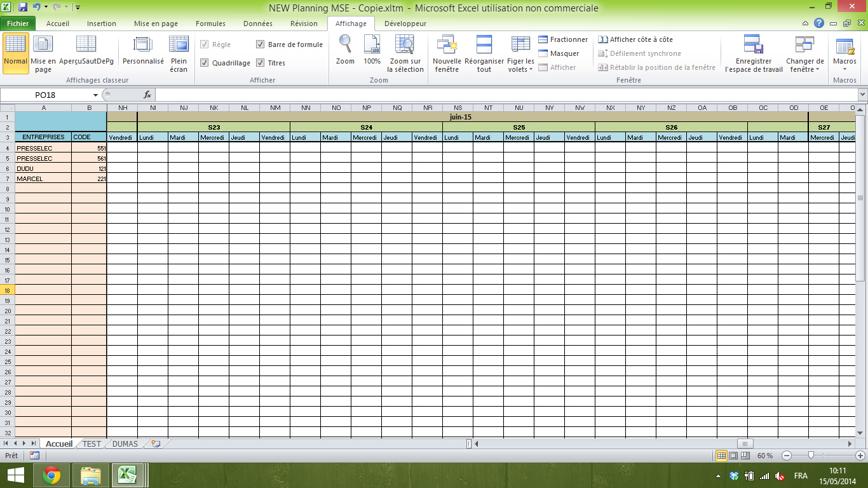The image size is (868, 488).
Task: Toggle the Titres checkbox
Action: point(260,63)
